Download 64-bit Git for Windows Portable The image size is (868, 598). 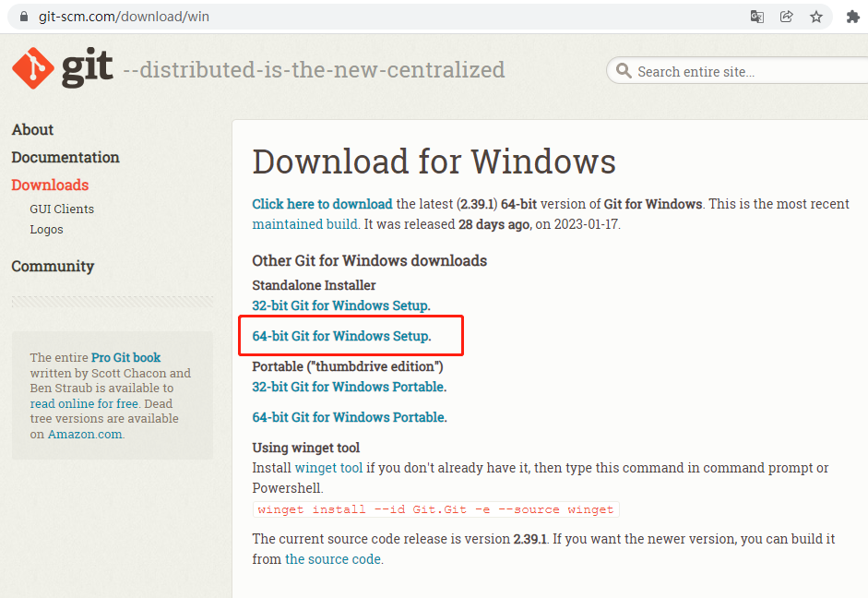pos(350,417)
